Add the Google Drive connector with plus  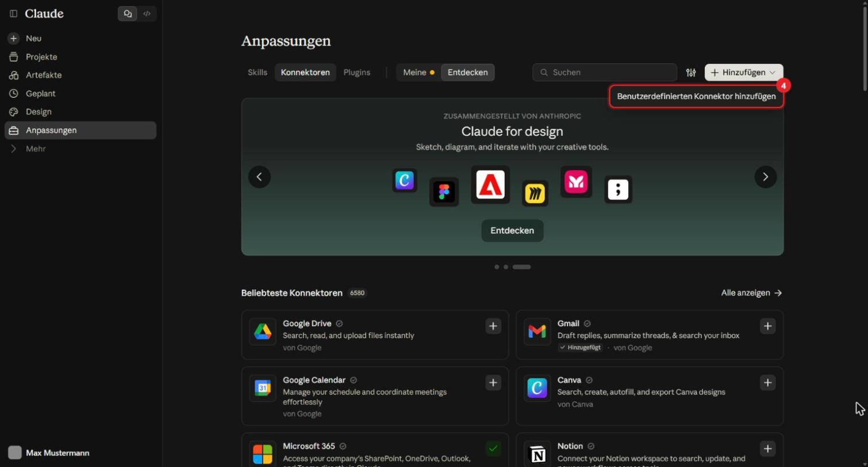(x=493, y=326)
